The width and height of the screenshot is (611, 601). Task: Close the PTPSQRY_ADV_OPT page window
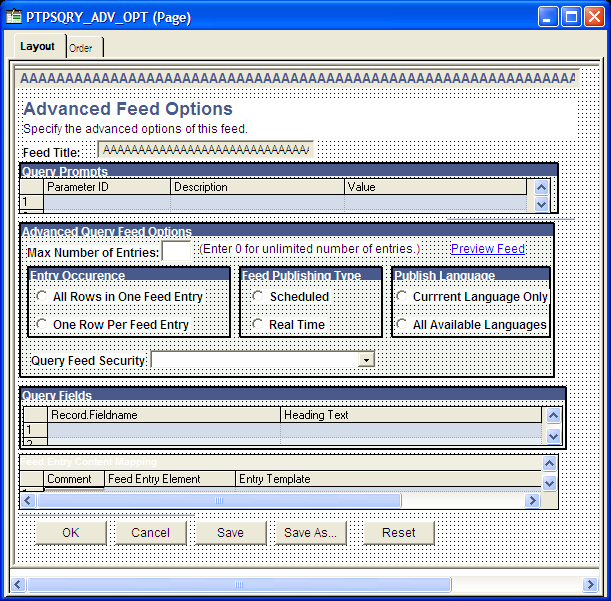click(594, 17)
